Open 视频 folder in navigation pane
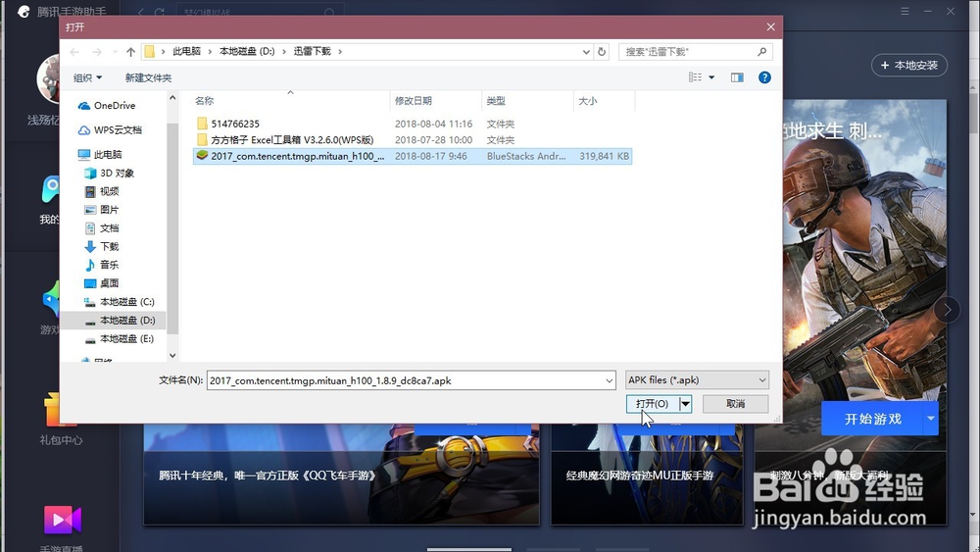The height and width of the screenshot is (552, 980). 102,191
